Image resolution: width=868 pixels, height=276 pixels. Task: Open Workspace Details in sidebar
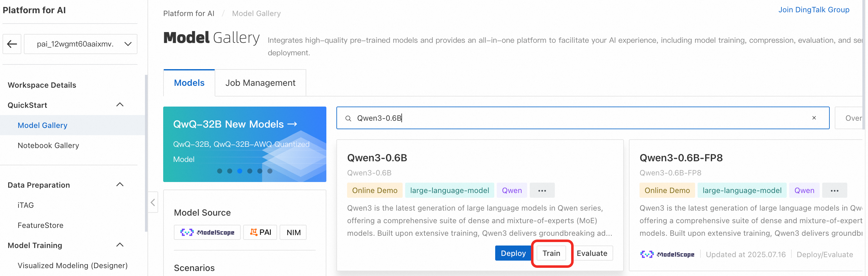[x=42, y=85]
